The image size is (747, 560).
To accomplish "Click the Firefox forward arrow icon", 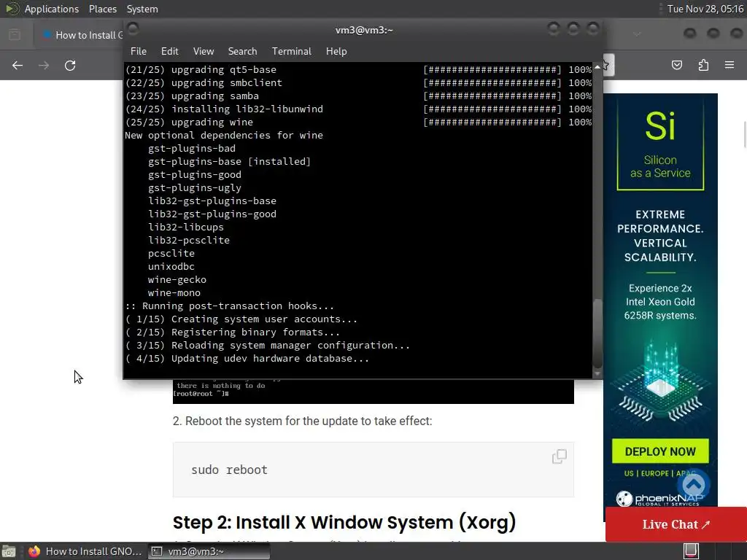I will [x=44, y=65].
